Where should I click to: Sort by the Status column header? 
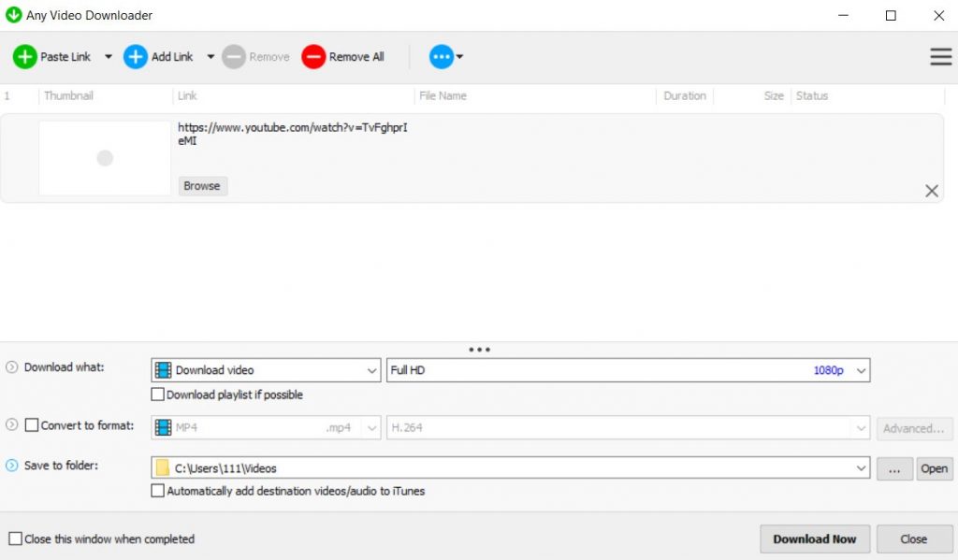pos(812,96)
